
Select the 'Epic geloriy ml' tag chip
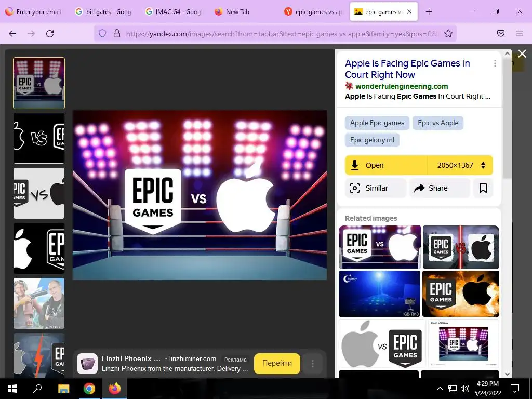tap(372, 140)
